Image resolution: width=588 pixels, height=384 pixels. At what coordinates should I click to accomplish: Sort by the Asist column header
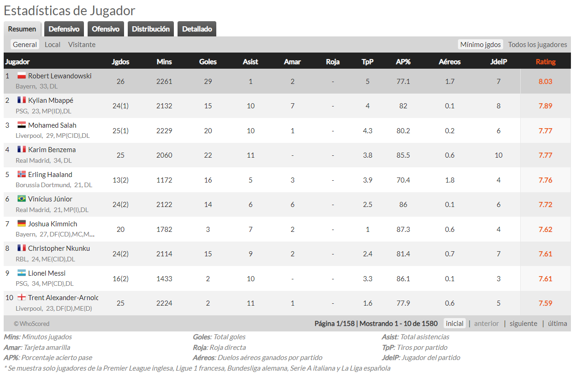click(250, 61)
